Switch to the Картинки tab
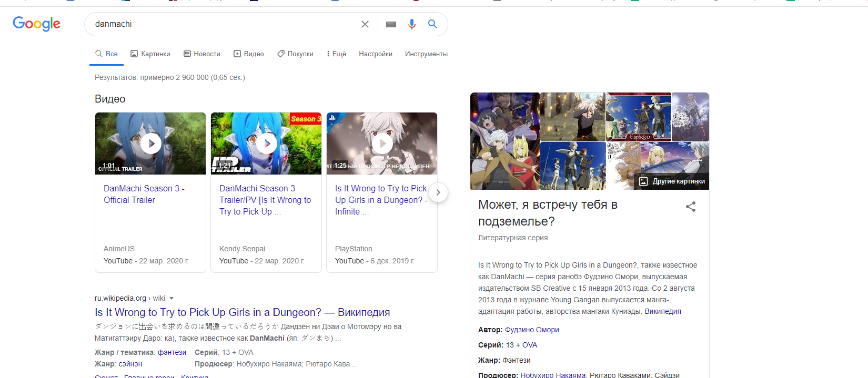The width and height of the screenshot is (868, 378). 150,54
